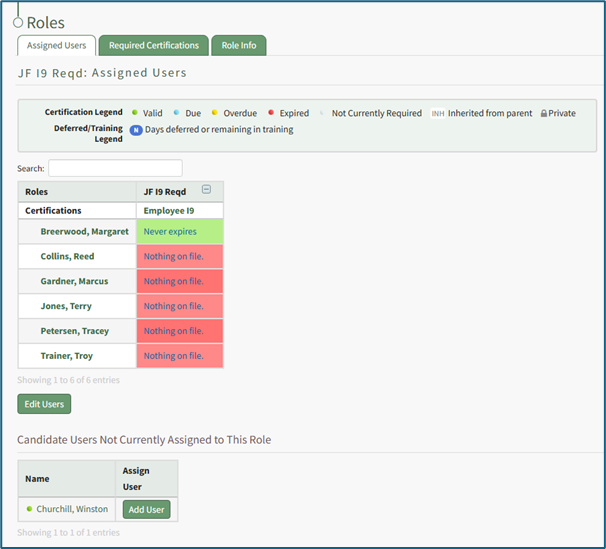Collapse the JF I9 Reqd column
The height and width of the screenshot is (549, 606).
pyautogui.click(x=206, y=189)
